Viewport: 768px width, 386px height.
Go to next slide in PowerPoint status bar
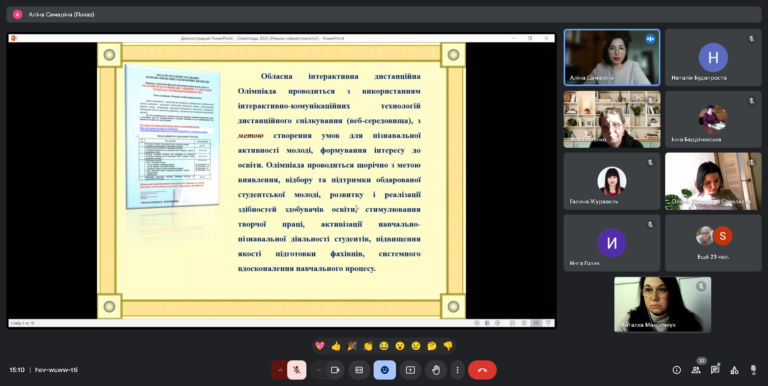pos(498,323)
